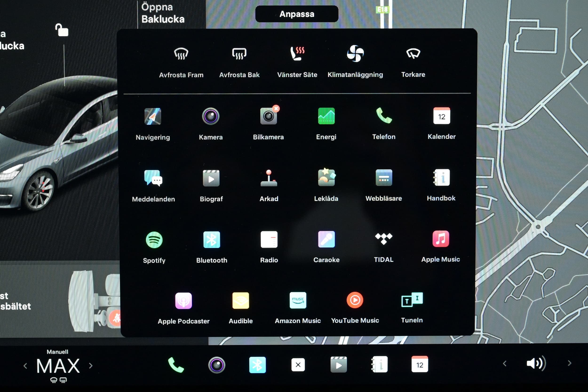This screenshot has width=588, height=392.
Task: Open the Leklåda toybox app
Action: click(x=326, y=178)
